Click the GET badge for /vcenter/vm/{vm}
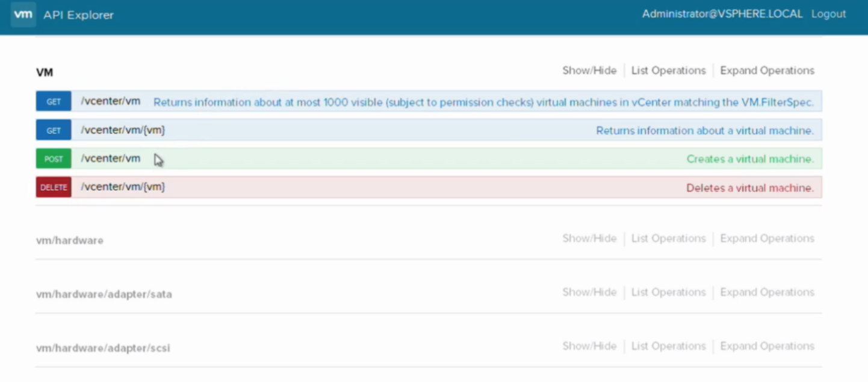Viewport: 868px width, 382px height. click(54, 130)
